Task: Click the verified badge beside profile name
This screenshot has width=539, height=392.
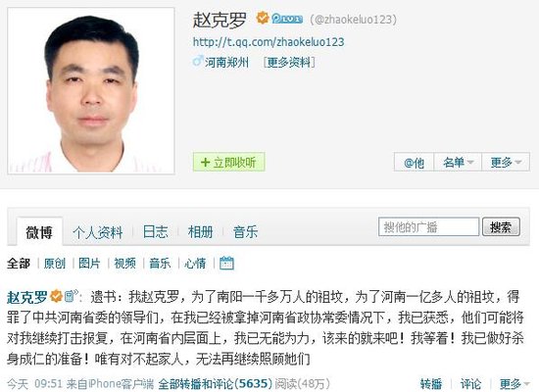Action: click(x=263, y=18)
